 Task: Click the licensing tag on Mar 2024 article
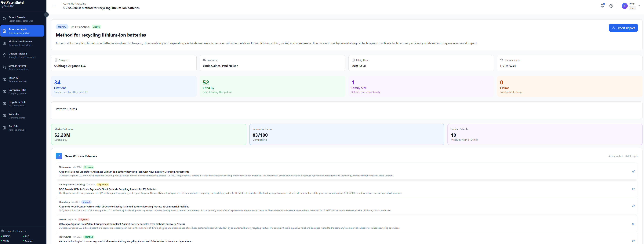(x=89, y=167)
